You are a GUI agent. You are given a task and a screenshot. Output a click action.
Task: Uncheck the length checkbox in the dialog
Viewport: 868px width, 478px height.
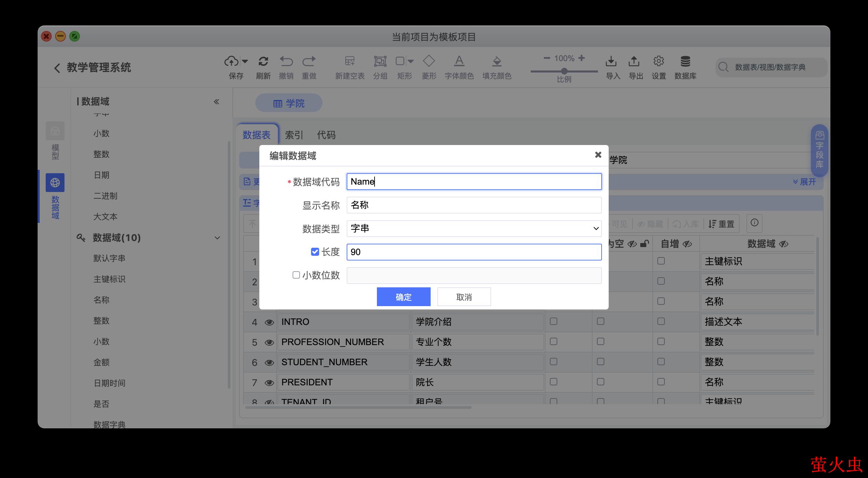click(x=315, y=252)
